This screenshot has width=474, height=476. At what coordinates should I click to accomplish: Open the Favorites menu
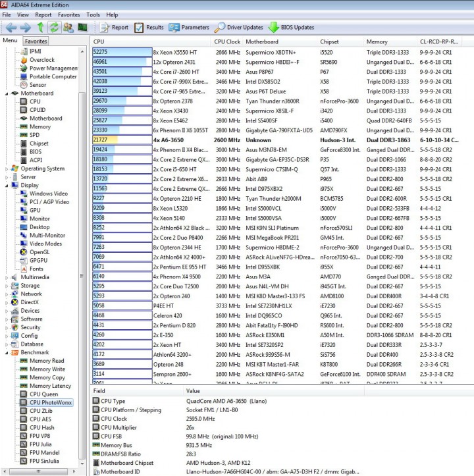69,15
